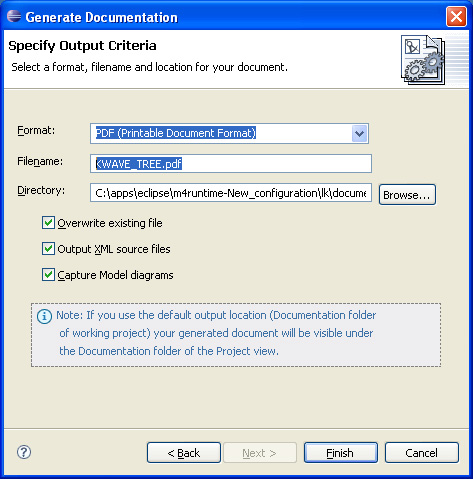Cancel the documentation wizard
This screenshot has width=473, height=479.
[x=422, y=453]
